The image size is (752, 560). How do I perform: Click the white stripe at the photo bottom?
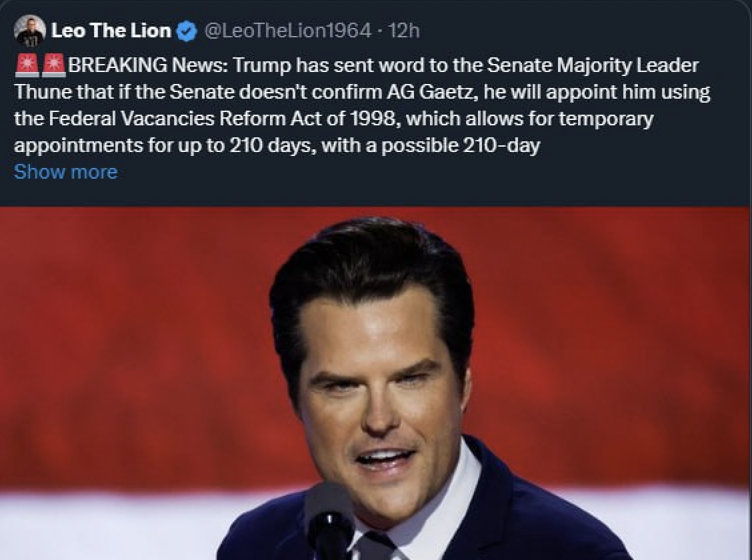pos(100,523)
